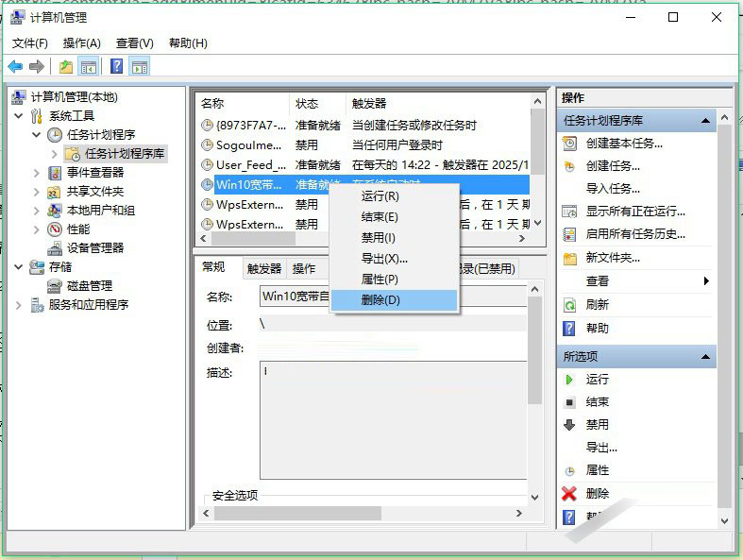Choose 禁用(I) in context menu
The image size is (743, 560).
[x=395, y=238]
